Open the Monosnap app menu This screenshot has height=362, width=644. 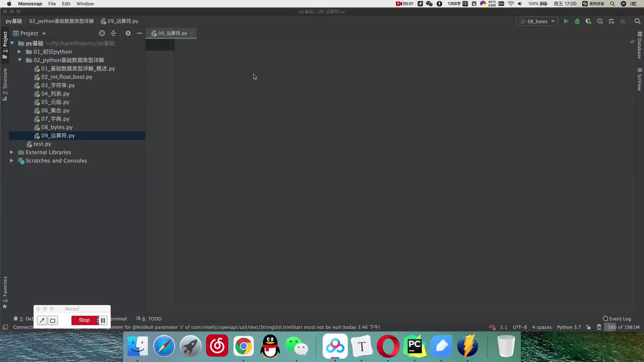[30, 4]
